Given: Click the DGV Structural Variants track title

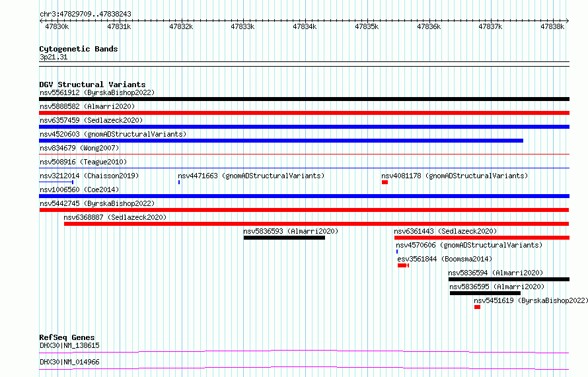Looking at the screenshot, I should coord(92,85).
